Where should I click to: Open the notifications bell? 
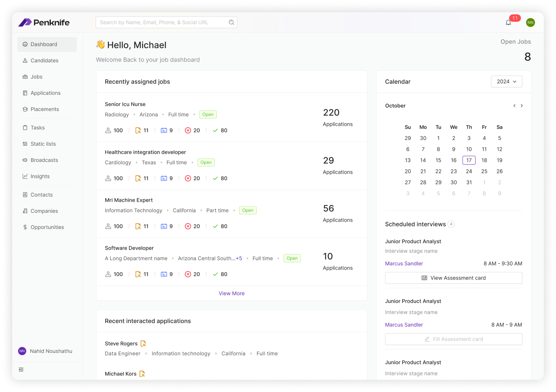coord(508,22)
